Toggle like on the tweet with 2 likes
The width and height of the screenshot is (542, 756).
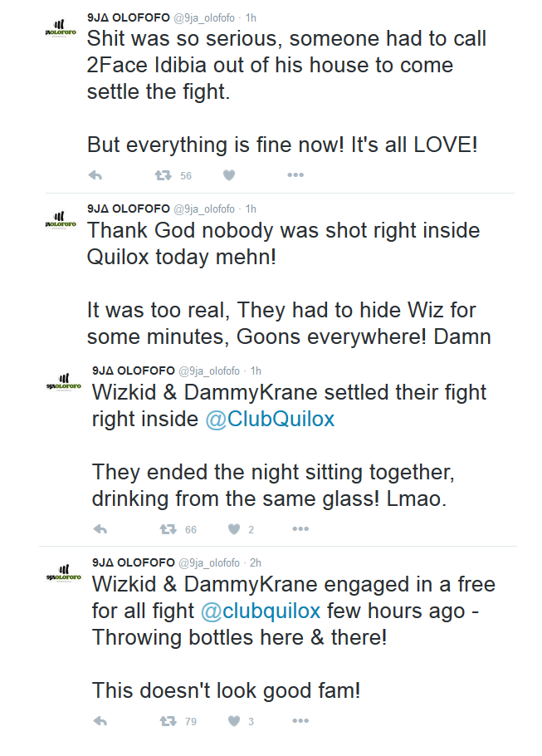[x=234, y=529]
